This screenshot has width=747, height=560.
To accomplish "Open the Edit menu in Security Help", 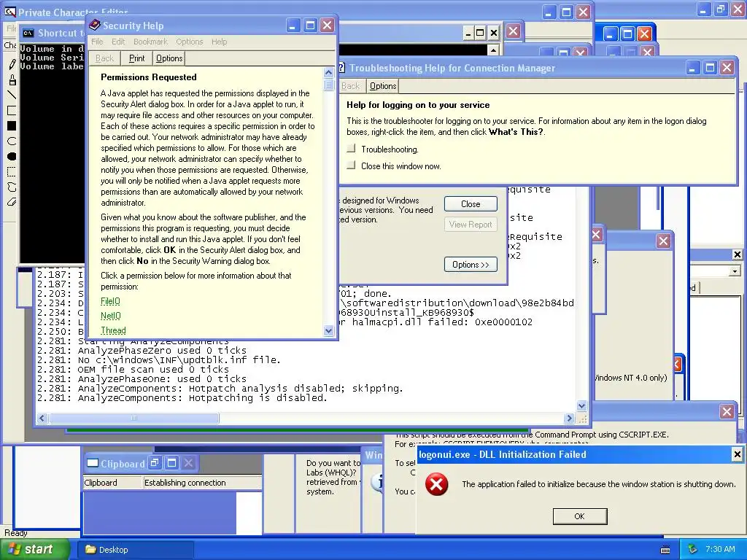I will pos(118,42).
